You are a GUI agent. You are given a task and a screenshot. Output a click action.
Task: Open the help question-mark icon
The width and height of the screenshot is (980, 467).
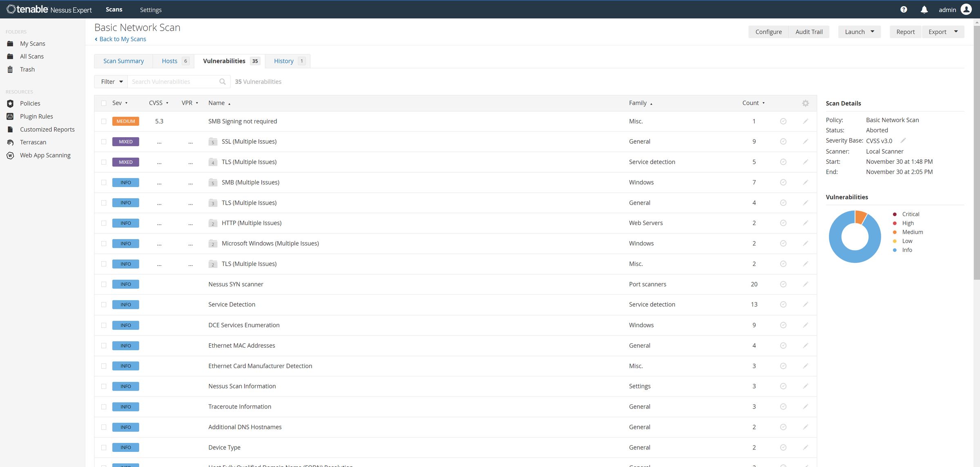click(903, 9)
